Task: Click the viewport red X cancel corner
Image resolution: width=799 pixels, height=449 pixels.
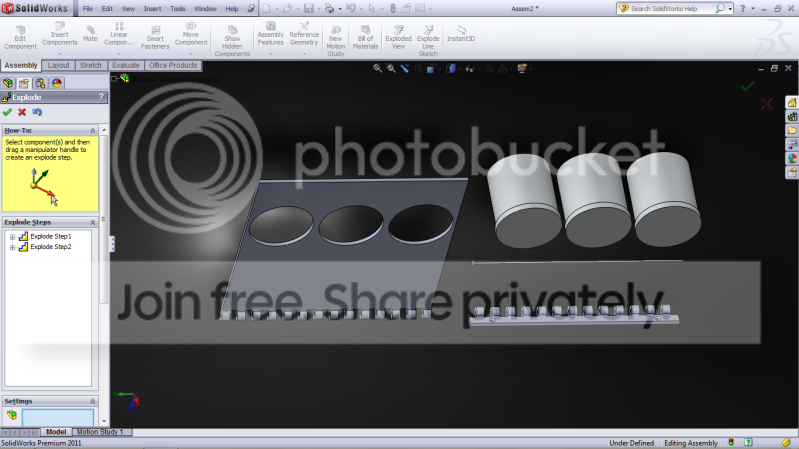Action: tap(766, 104)
